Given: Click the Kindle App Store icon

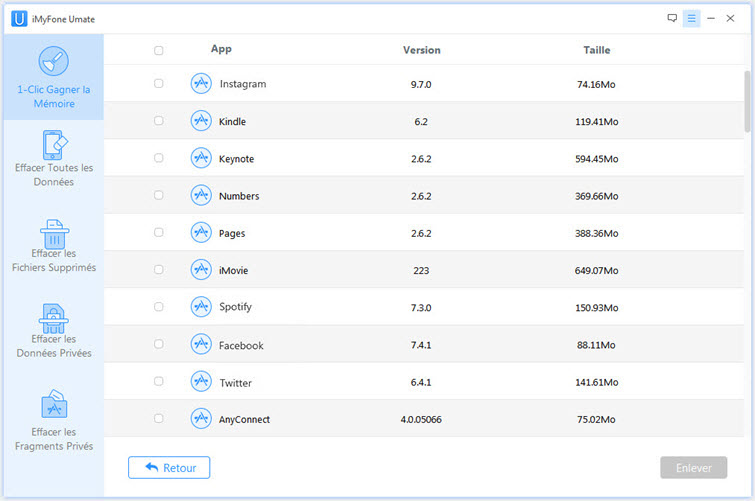Looking at the screenshot, I should [x=201, y=121].
